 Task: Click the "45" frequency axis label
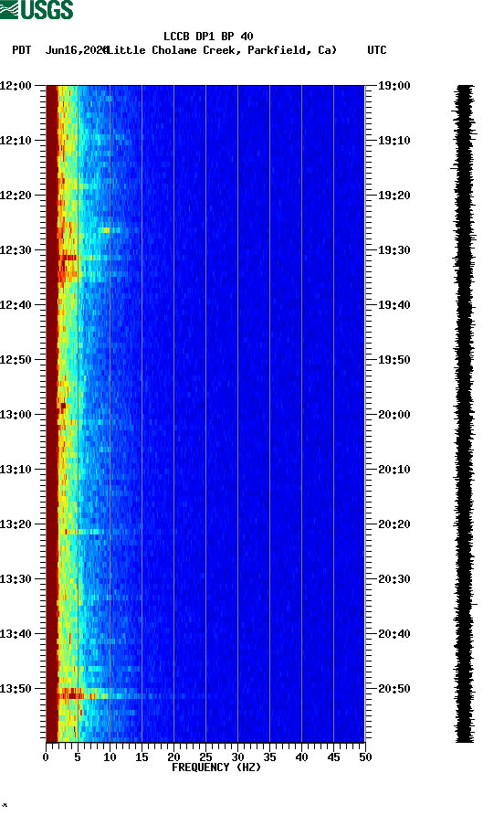[x=333, y=757]
